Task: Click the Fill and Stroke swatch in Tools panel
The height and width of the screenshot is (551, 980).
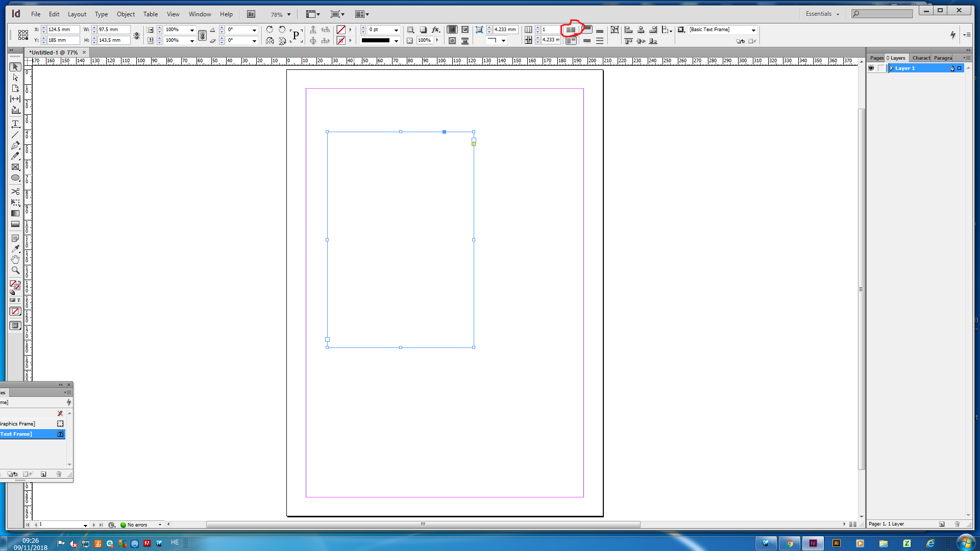Action: [x=14, y=284]
